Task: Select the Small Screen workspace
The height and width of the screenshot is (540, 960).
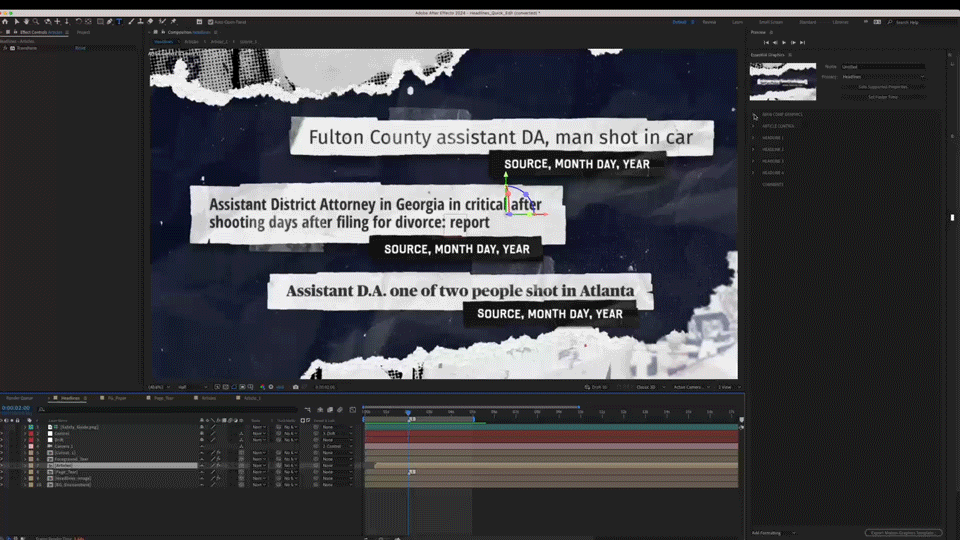Action: (771, 22)
